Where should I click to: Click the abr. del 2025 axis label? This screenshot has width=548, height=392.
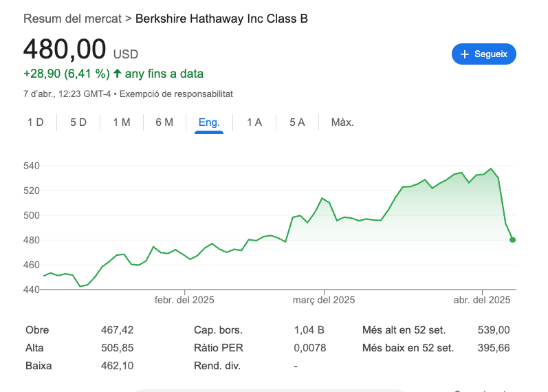click(x=483, y=300)
